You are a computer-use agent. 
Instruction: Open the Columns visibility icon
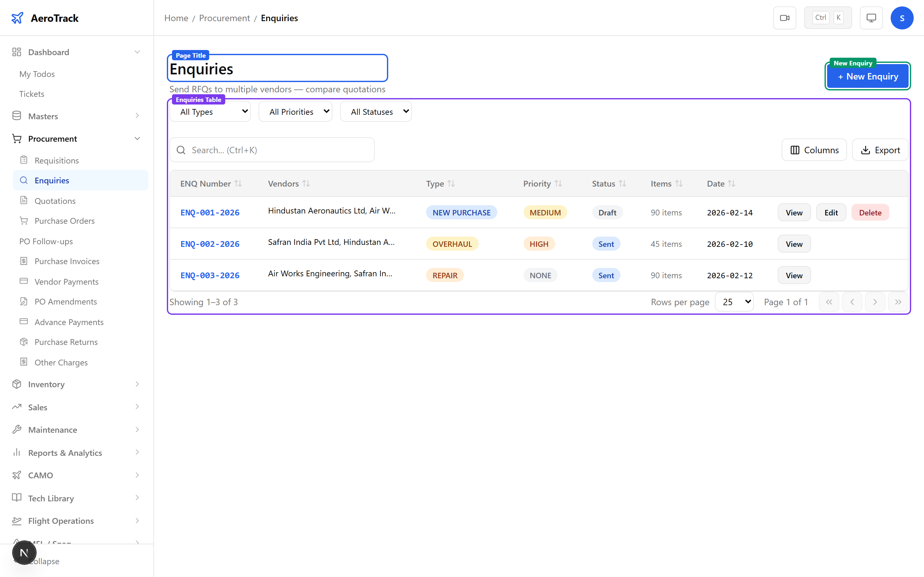point(795,150)
